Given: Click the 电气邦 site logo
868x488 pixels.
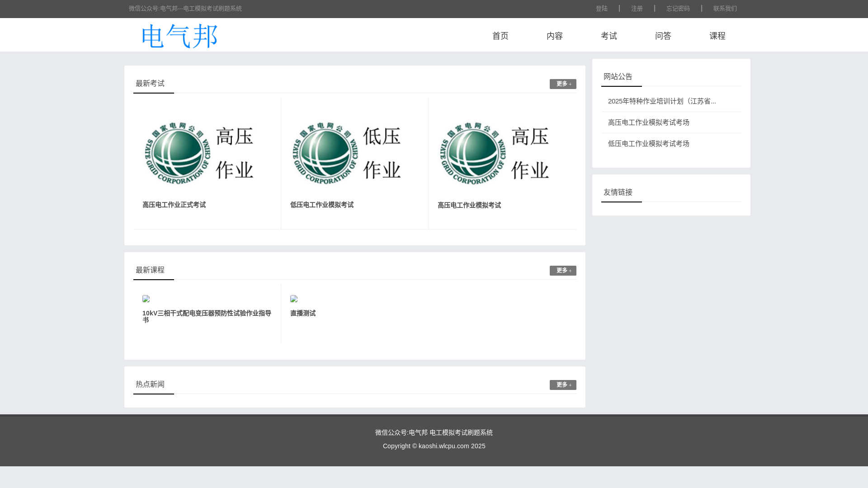Looking at the screenshot, I should pyautogui.click(x=180, y=36).
